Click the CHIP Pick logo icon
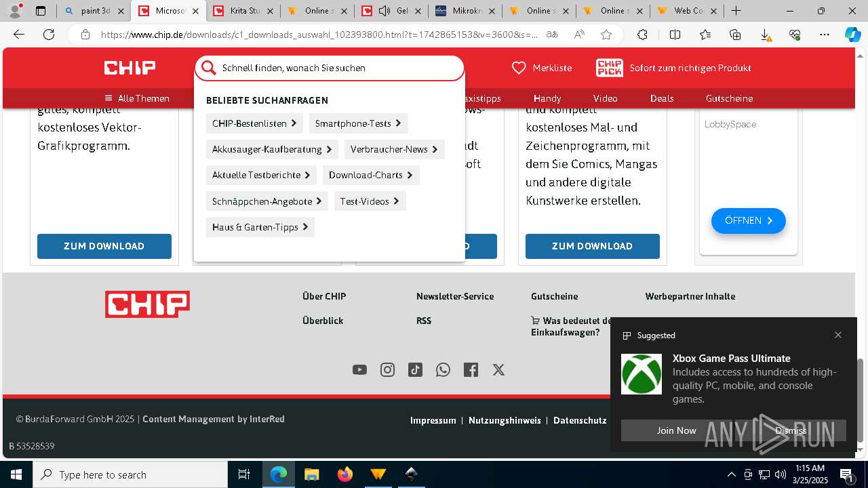The width and height of the screenshot is (868, 488). [x=610, y=68]
